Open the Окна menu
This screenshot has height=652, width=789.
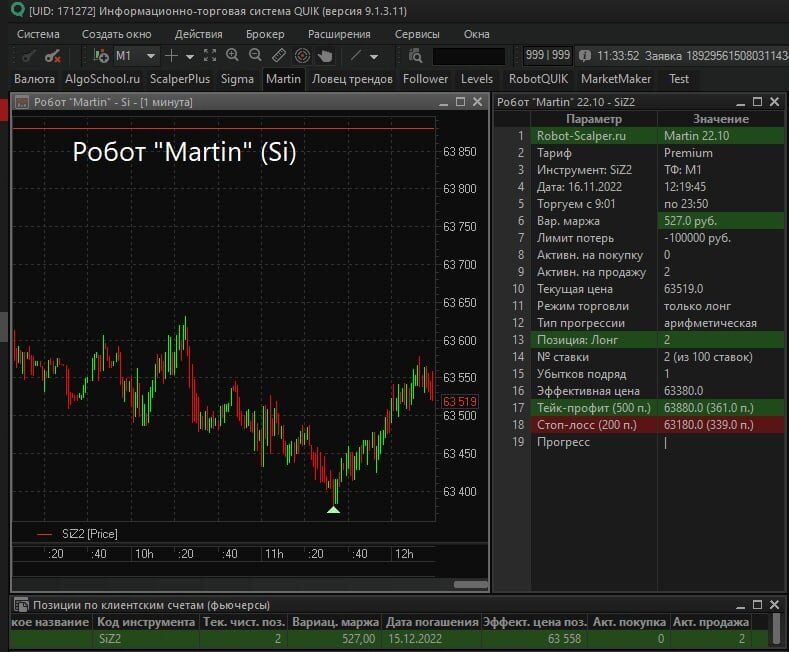click(477, 34)
